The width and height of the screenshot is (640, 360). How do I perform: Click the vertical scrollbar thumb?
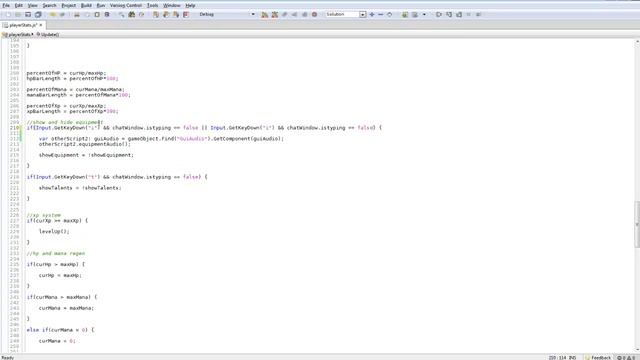(x=637, y=224)
